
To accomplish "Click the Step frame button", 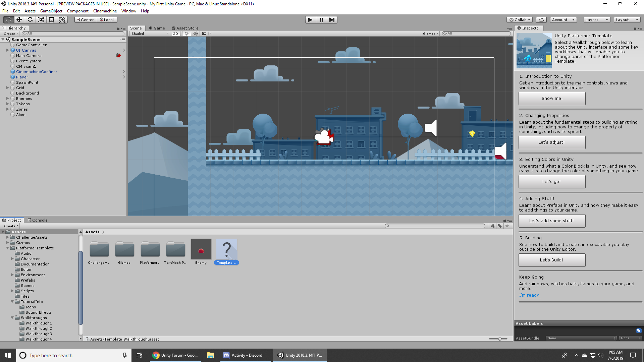I will click(332, 20).
